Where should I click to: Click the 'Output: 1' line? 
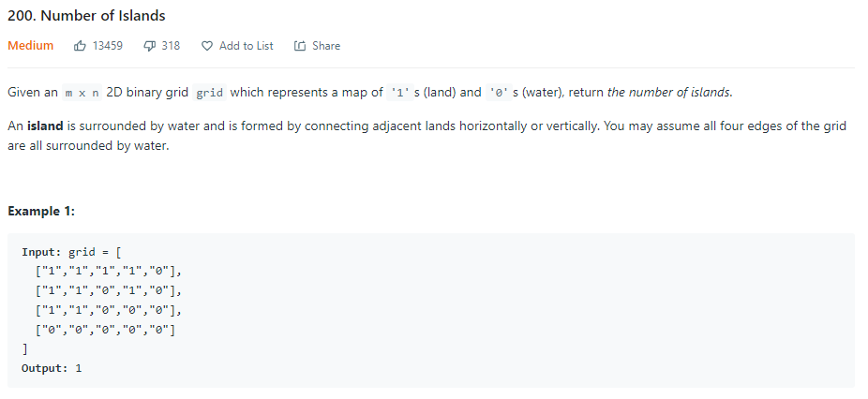point(52,368)
